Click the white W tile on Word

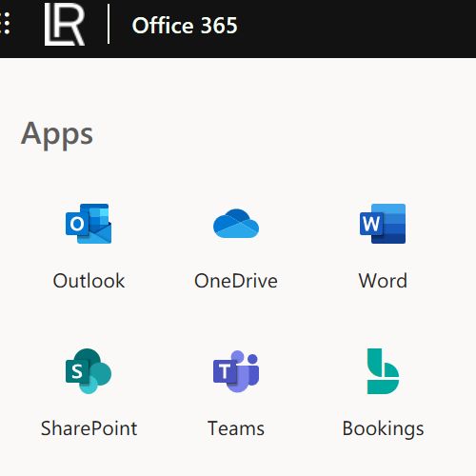(371, 224)
